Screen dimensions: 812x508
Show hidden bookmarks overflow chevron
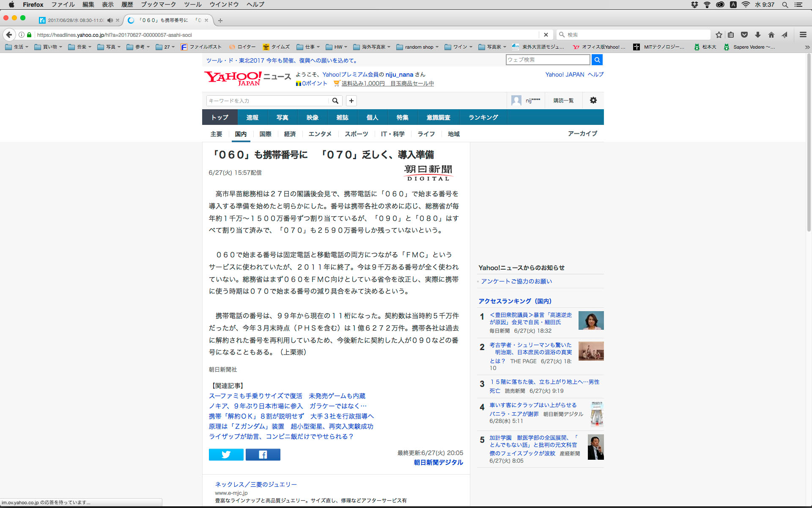(x=807, y=47)
